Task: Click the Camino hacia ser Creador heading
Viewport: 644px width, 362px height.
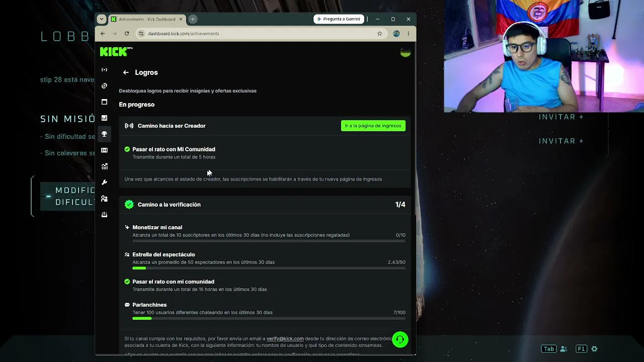Action: click(x=172, y=126)
